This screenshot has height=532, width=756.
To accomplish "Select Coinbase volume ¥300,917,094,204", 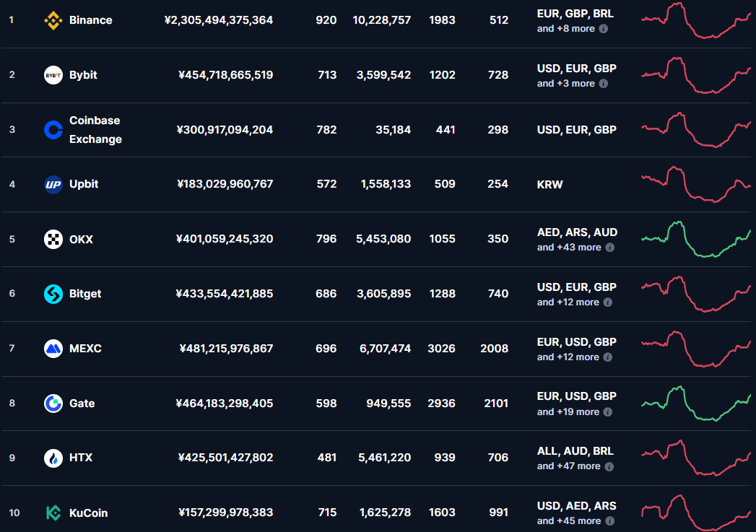I will pyautogui.click(x=225, y=130).
